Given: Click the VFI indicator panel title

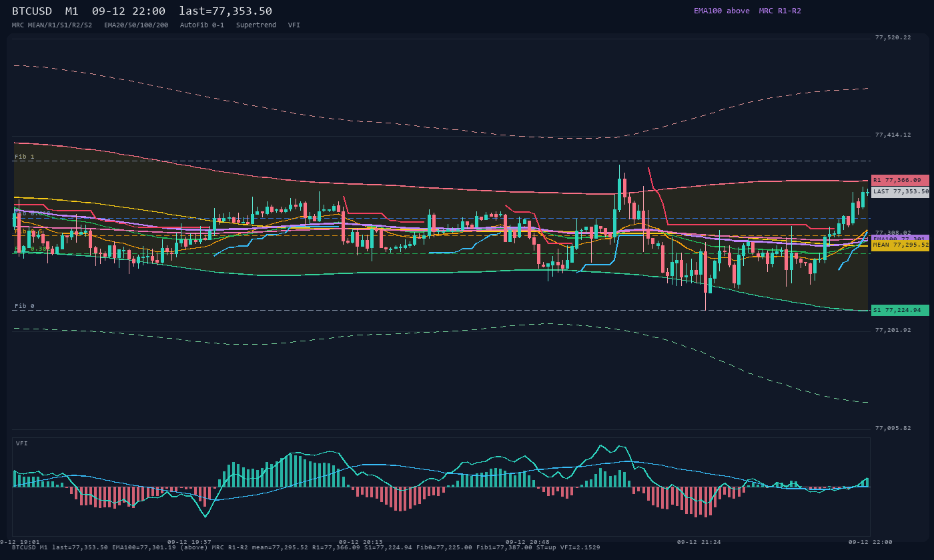Looking at the screenshot, I should pos(22,443).
